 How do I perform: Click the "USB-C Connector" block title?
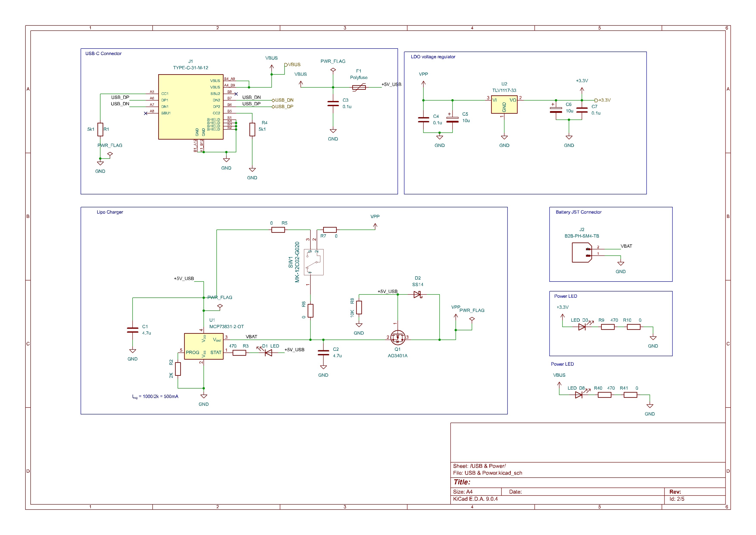[x=103, y=53]
